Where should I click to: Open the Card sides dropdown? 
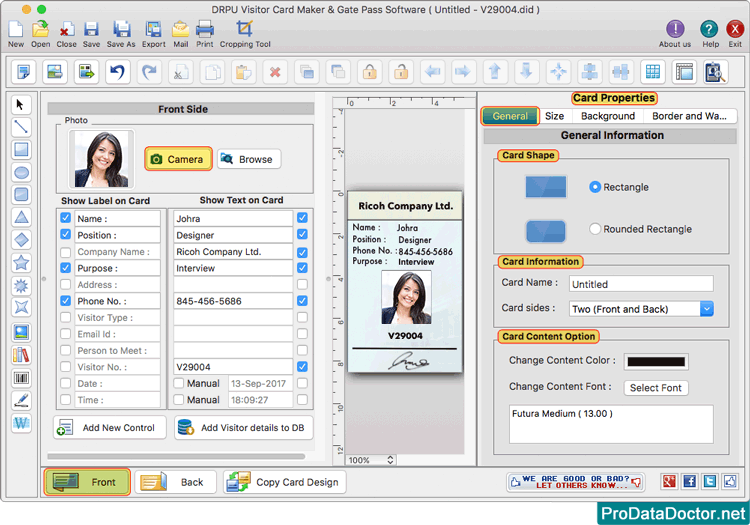click(x=641, y=309)
